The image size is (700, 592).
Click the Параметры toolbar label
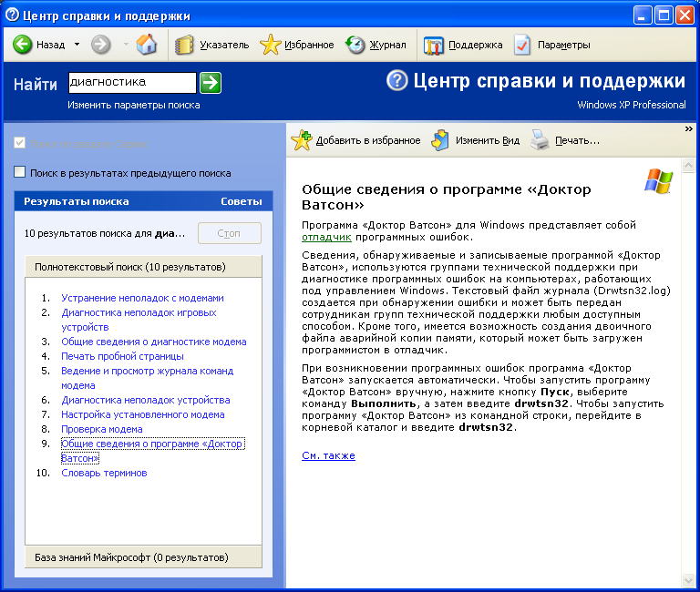pos(563,45)
